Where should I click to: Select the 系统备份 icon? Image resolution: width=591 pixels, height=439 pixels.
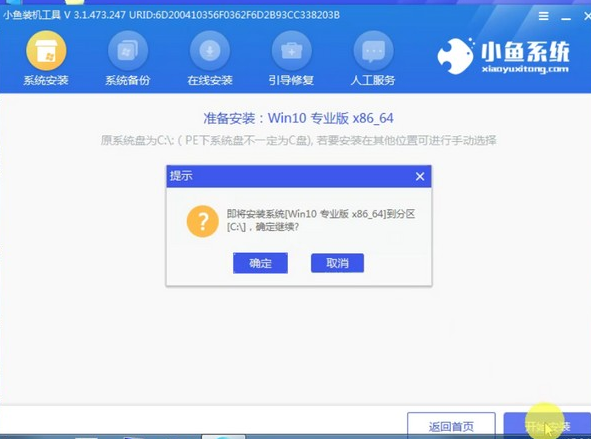point(128,50)
